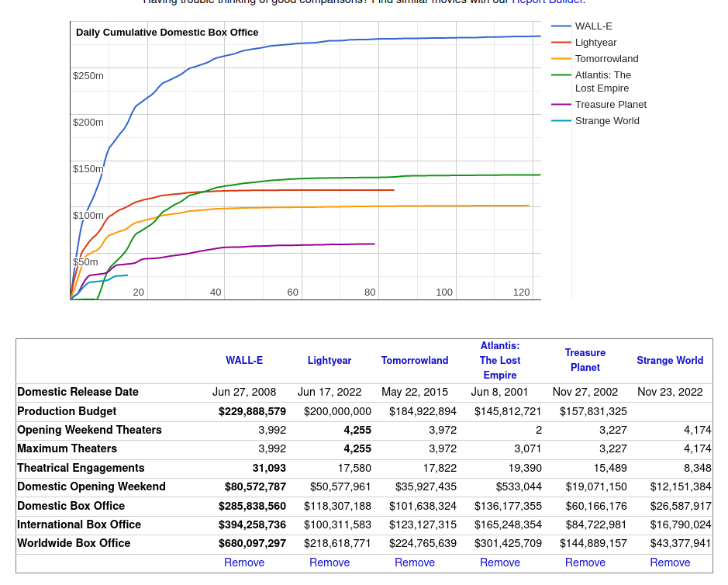Click theatrical engagements value 8,348
The image size is (728, 585).
tap(698, 469)
